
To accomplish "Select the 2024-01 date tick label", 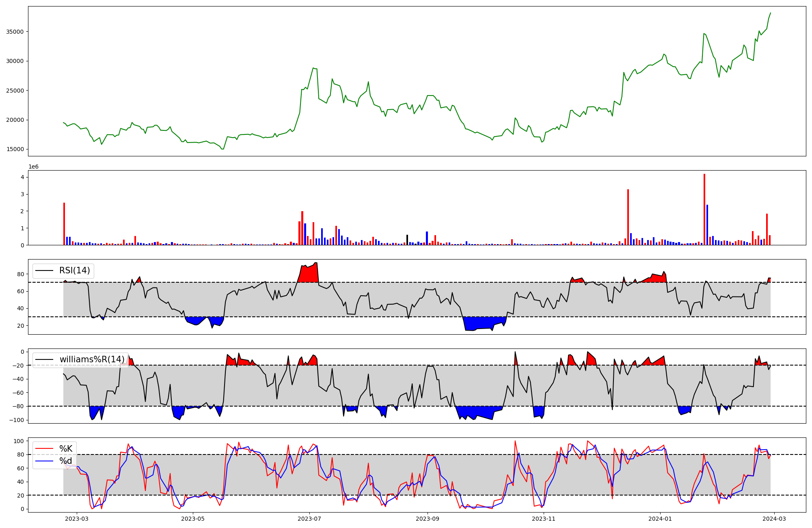I will [x=660, y=519].
